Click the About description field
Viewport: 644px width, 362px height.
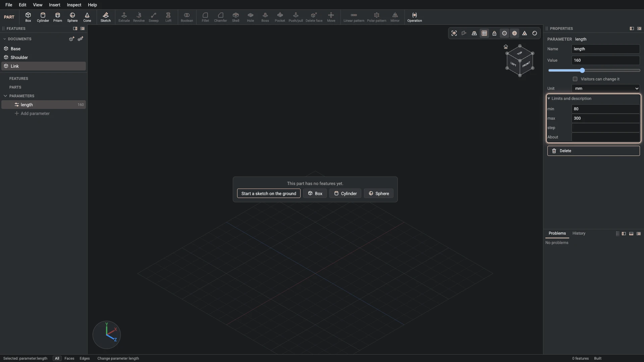click(606, 137)
